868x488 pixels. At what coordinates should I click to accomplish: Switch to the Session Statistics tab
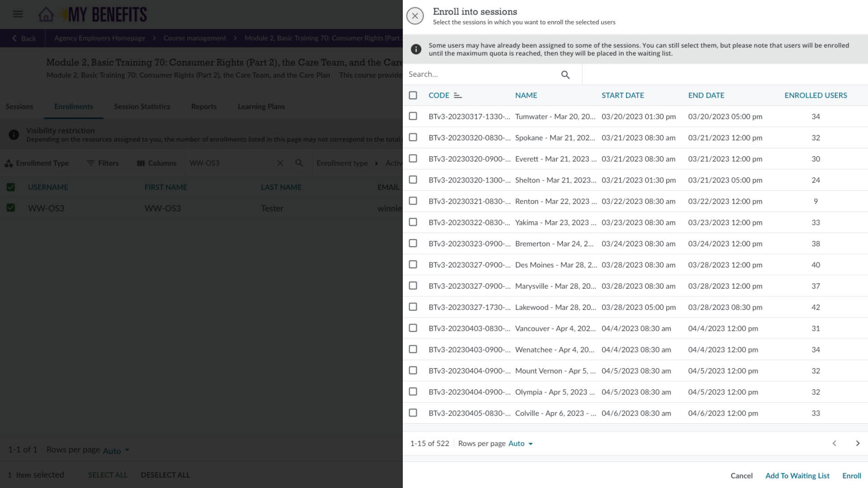tap(142, 107)
